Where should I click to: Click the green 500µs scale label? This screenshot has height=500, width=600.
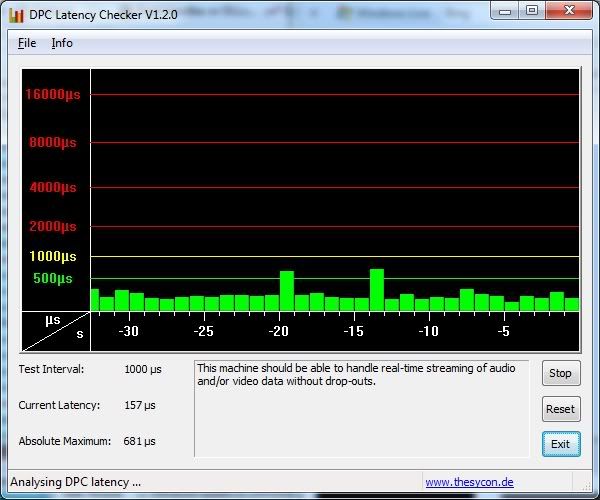coord(53,278)
